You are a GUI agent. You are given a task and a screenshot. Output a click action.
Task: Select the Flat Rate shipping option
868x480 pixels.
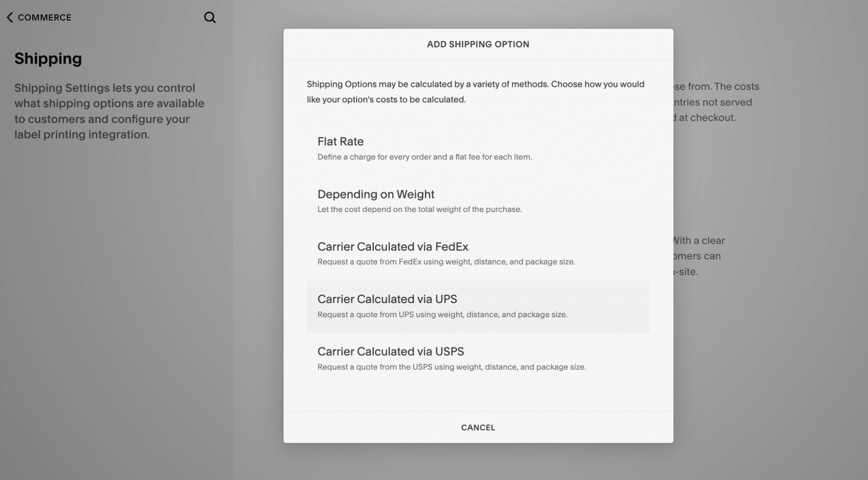click(x=340, y=141)
